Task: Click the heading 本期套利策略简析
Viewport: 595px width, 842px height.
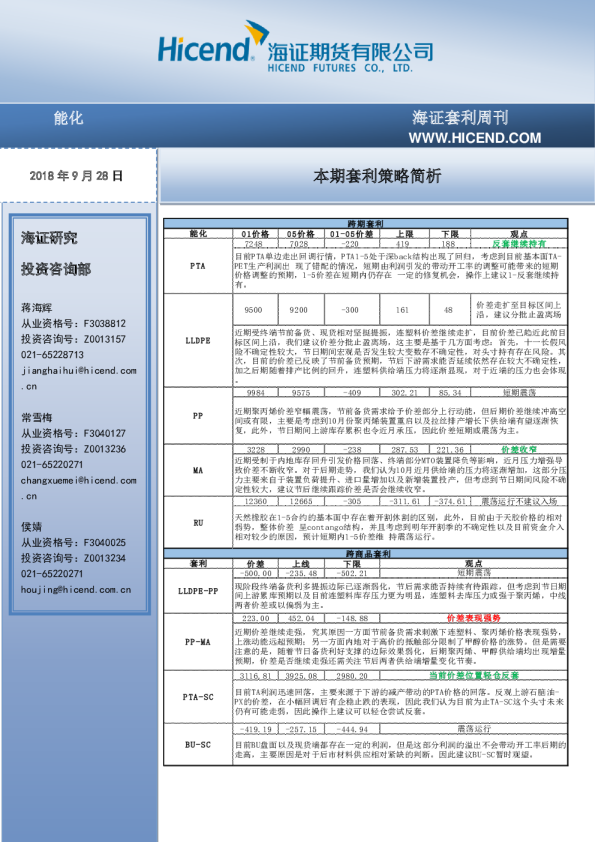Action: pyautogui.click(x=377, y=176)
